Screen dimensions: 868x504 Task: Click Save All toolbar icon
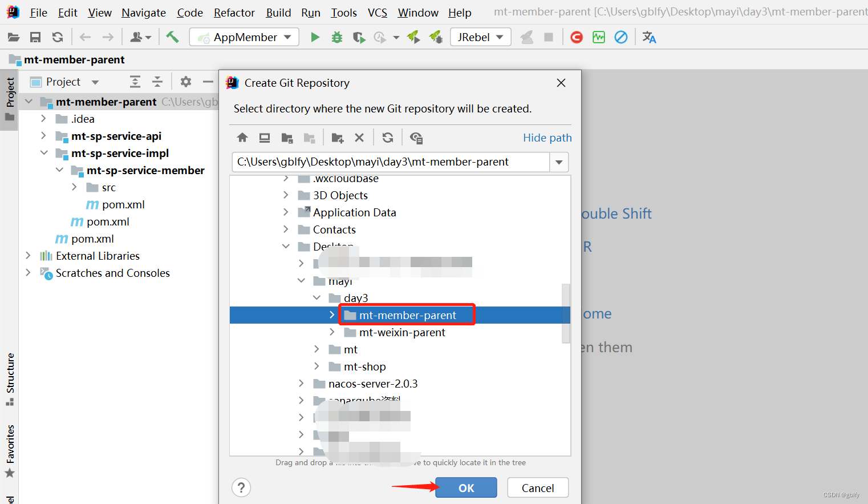click(35, 37)
